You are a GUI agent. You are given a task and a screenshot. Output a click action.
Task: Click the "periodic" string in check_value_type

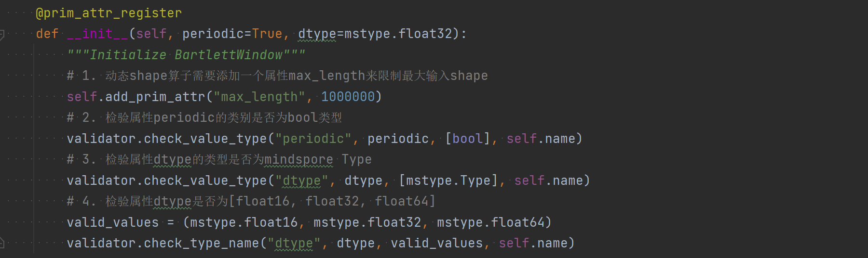pyautogui.click(x=313, y=139)
